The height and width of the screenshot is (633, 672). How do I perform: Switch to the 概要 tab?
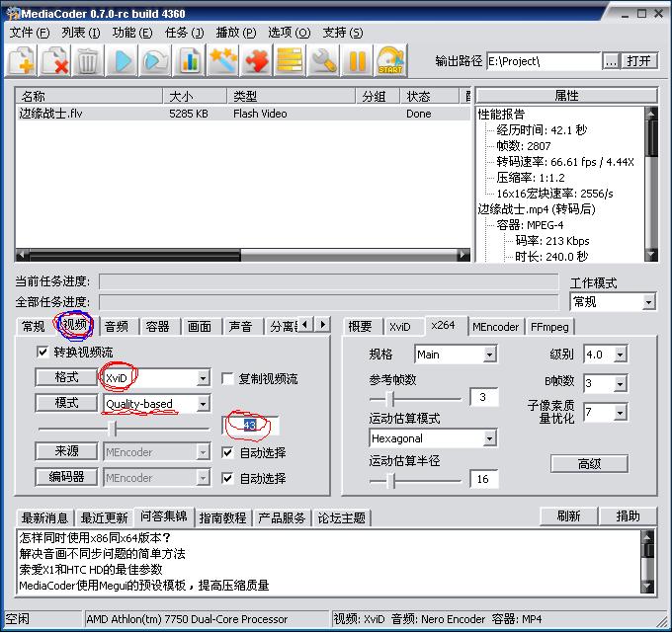click(x=360, y=327)
